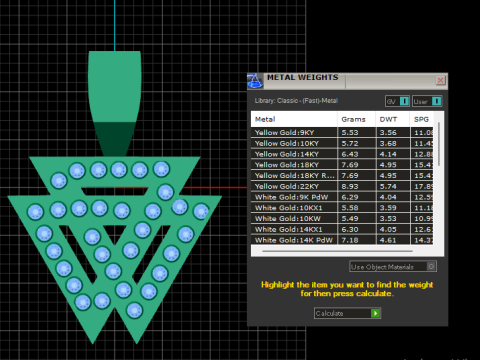Click the 3.56 DWT cell
Image resolution: width=480 pixels, height=360 pixels.
pyautogui.click(x=393, y=132)
